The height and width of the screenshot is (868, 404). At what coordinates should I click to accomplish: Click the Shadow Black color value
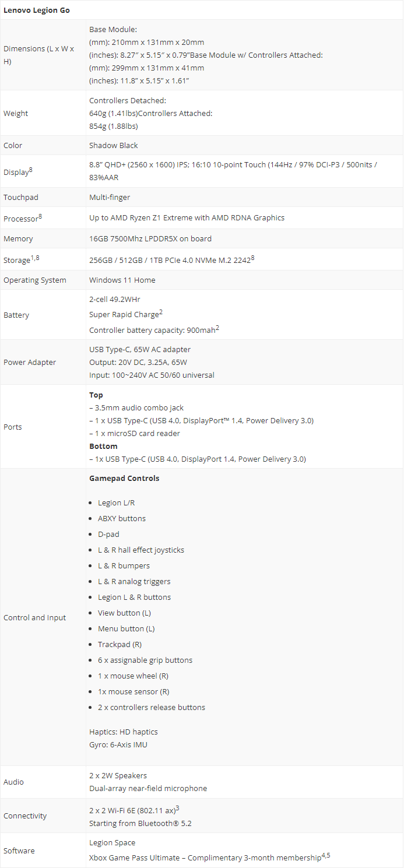[114, 145]
